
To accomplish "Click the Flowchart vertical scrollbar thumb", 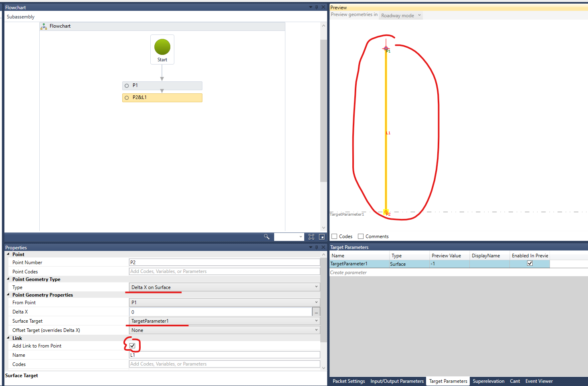I will pyautogui.click(x=323, y=111).
